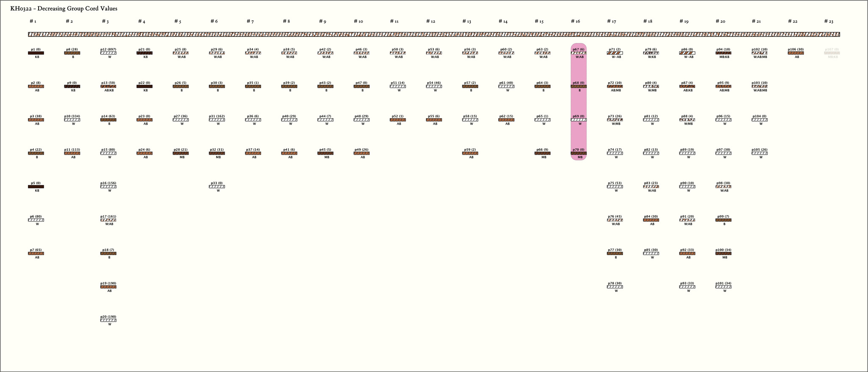
Task: Click the p12 (897) white cord swatch
Action: pos(108,53)
